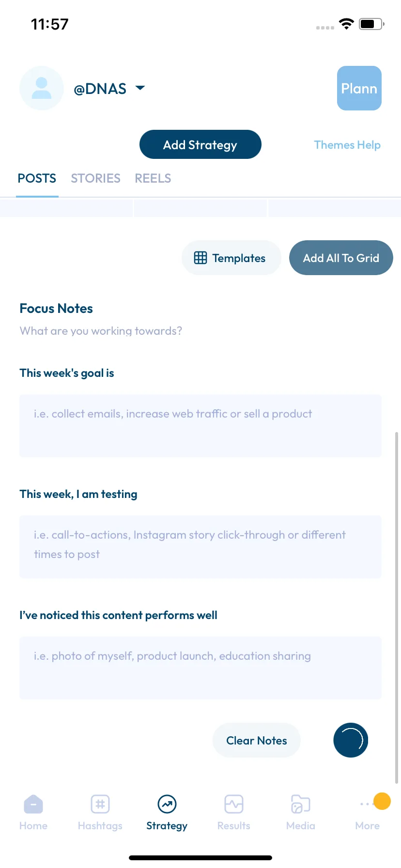The width and height of the screenshot is (401, 868).
Task: Click Add All To Grid button
Action: click(341, 258)
